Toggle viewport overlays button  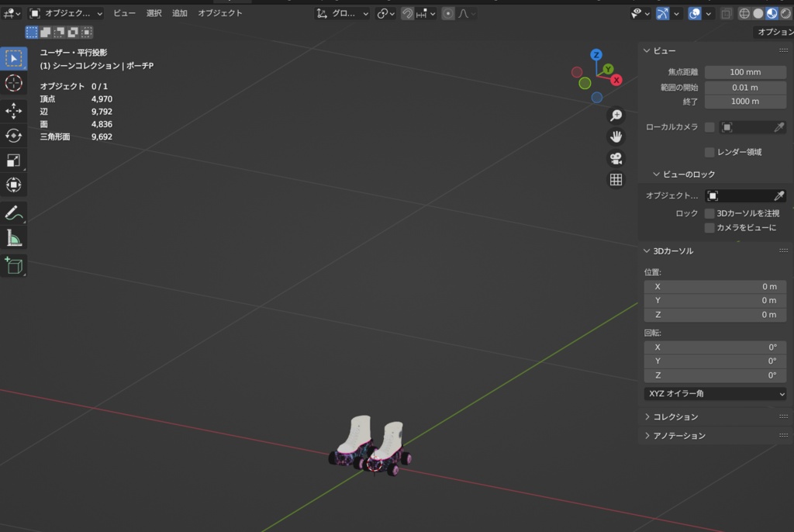(x=695, y=14)
